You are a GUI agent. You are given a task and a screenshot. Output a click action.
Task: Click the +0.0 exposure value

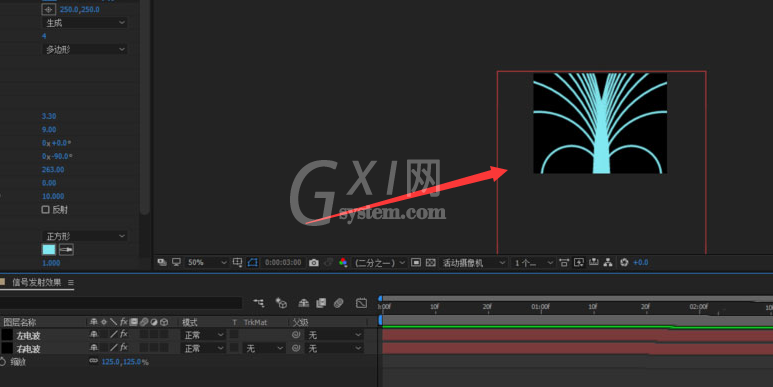coord(640,262)
